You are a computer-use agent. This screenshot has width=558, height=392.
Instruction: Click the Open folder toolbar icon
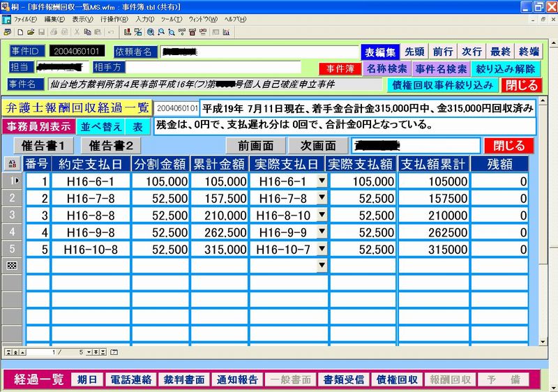pyautogui.click(x=31, y=32)
